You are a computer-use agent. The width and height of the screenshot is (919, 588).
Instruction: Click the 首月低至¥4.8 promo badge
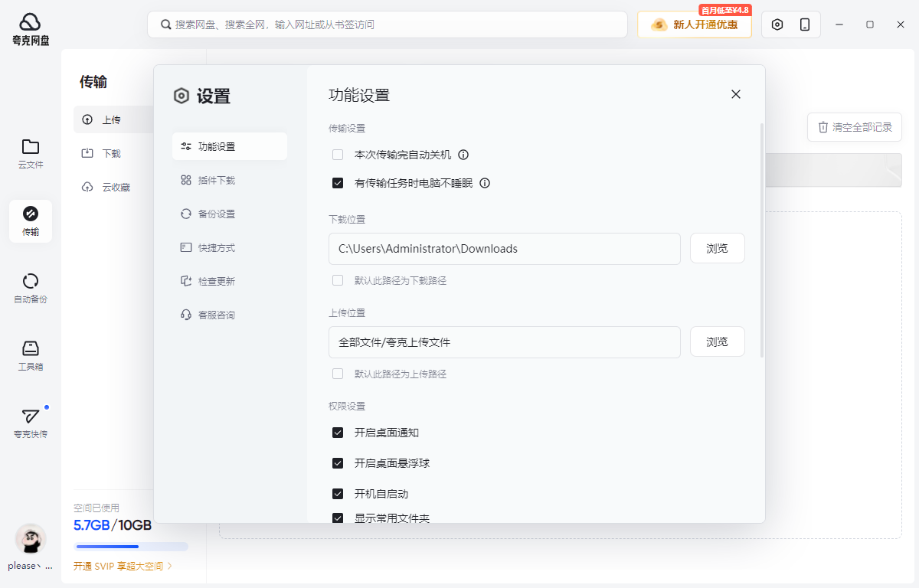(724, 10)
